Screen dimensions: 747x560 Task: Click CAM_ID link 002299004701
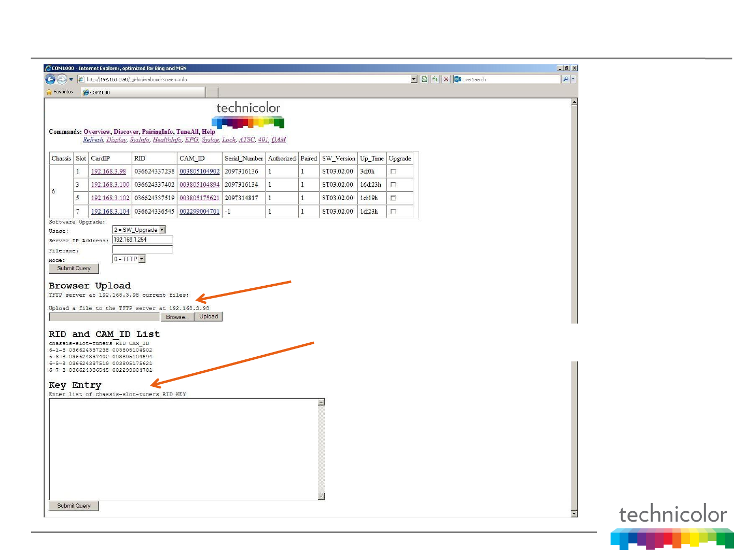point(200,212)
